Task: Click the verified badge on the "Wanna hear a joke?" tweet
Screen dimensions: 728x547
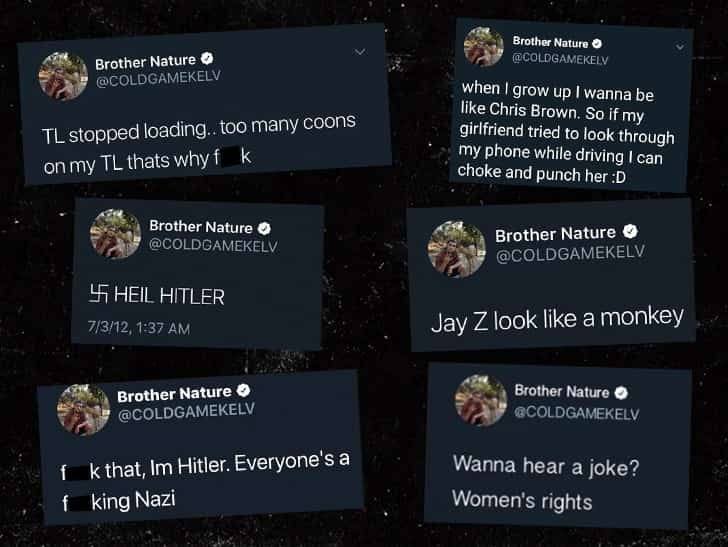Action: (x=621, y=393)
